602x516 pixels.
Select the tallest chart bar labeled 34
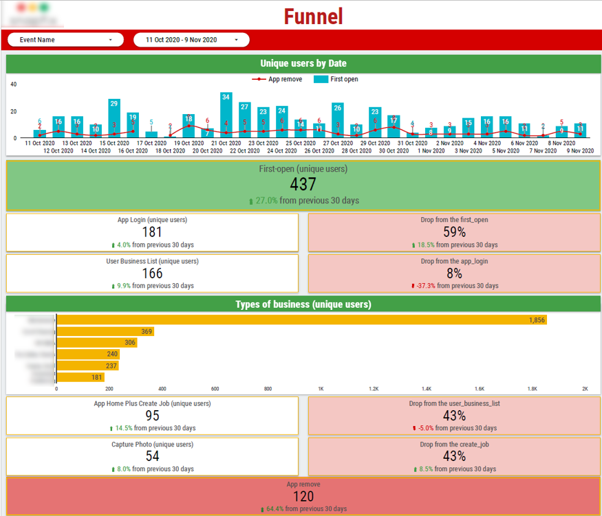(x=226, y=115)
